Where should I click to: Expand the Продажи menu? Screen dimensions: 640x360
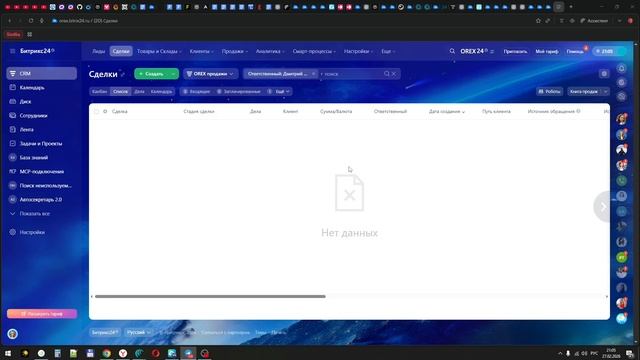coord(235,51)
